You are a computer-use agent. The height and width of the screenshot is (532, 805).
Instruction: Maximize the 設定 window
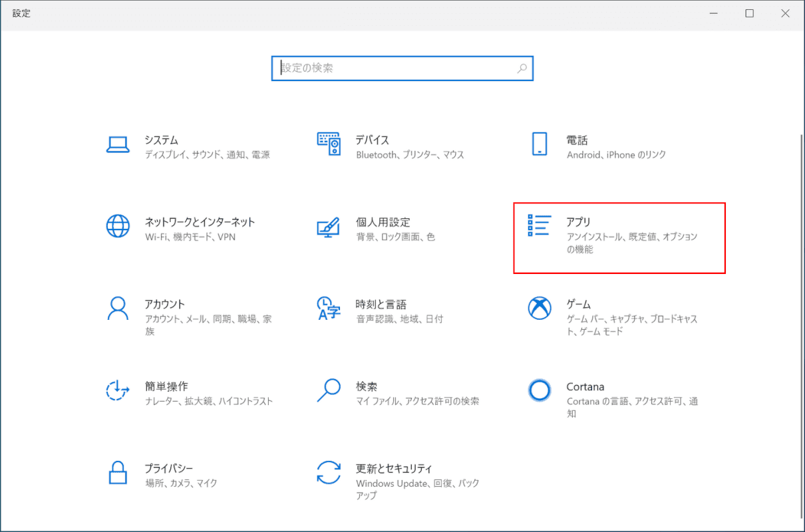(x=750, y=13)
